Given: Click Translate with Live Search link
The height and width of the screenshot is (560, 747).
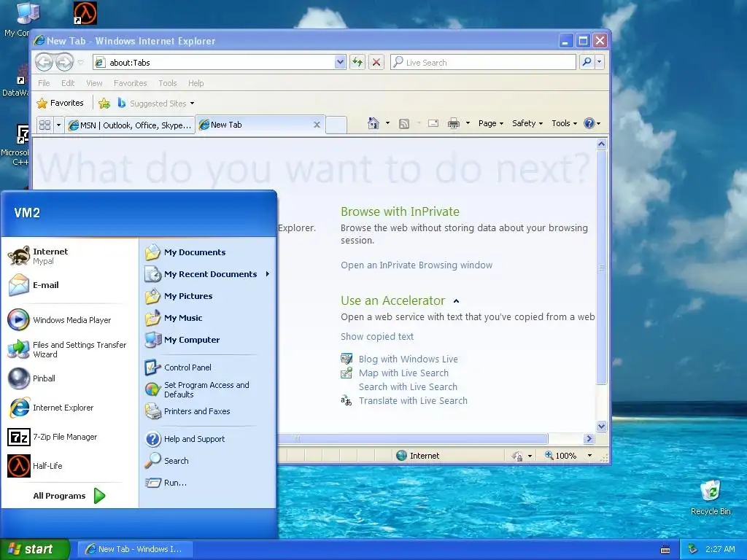Looking at the screenshot, I should (413, 401).
